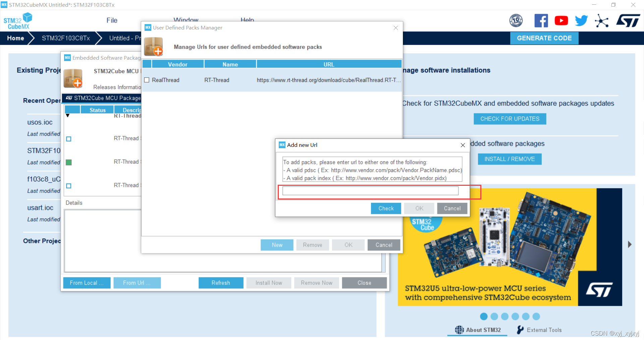Click the Install Now button
The image size is (644, 340).
269,283
